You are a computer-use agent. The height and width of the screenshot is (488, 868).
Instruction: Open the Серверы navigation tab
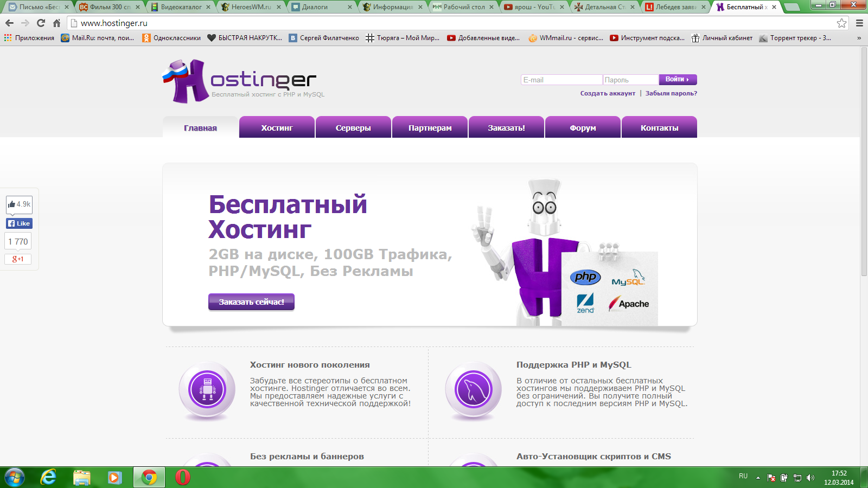point(353,127)
